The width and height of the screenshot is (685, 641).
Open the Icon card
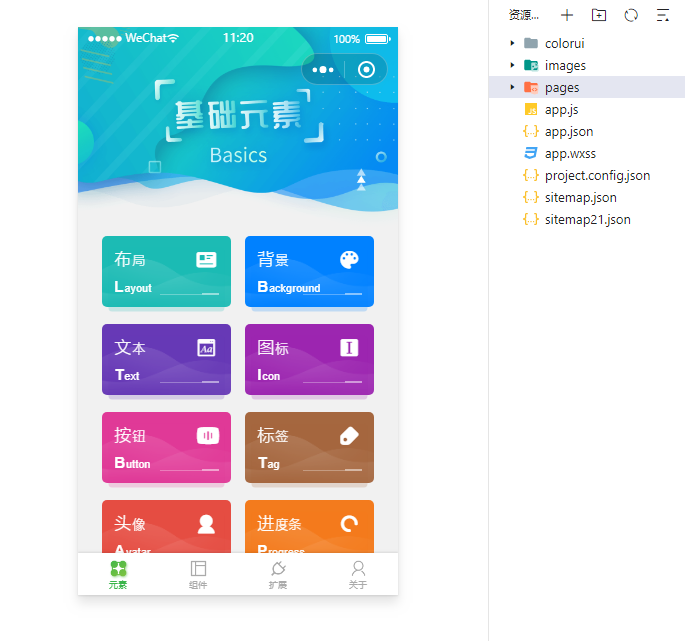309,359
